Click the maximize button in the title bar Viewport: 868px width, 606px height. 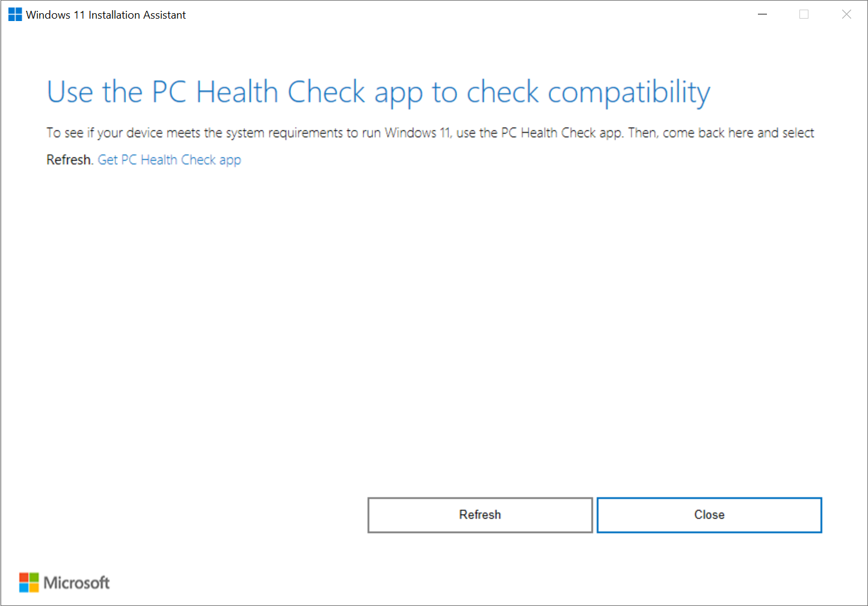tap(804, 14)
